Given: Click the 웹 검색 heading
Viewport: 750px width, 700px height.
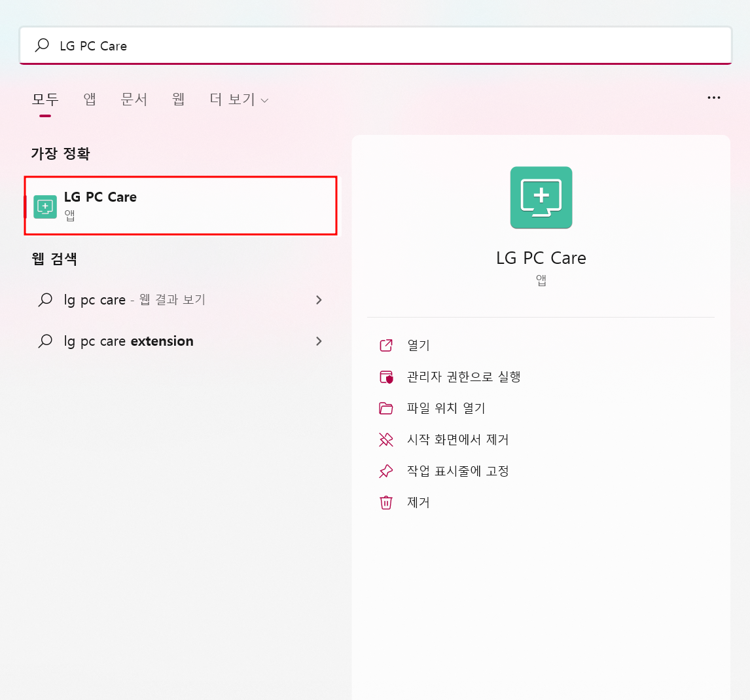Looking at the screenshot, I should pyautogui.click(x=54, y=259).
